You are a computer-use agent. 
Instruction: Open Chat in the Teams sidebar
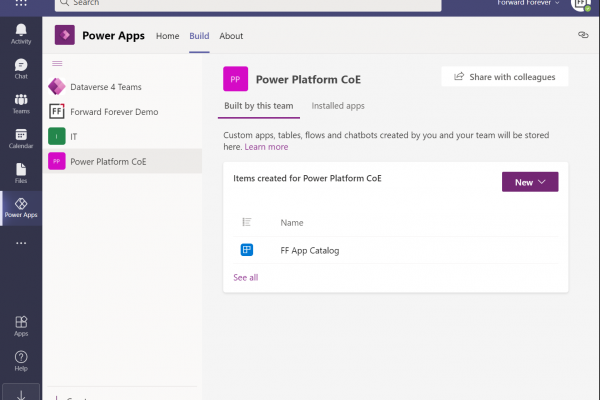tap(21, 69)
